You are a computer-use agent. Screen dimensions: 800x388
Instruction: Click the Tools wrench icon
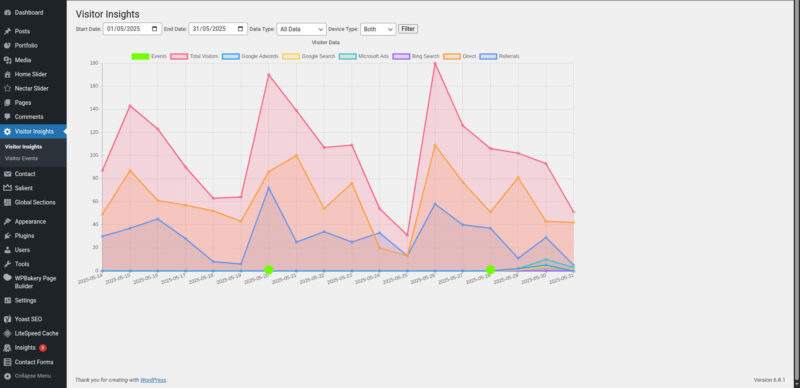7,264
